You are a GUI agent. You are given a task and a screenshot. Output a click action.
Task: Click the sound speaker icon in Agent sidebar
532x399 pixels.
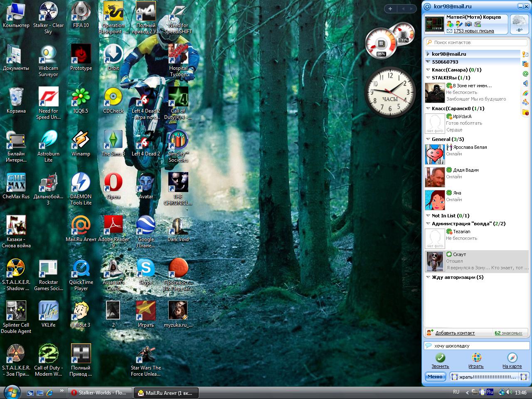tap(525, 84)
